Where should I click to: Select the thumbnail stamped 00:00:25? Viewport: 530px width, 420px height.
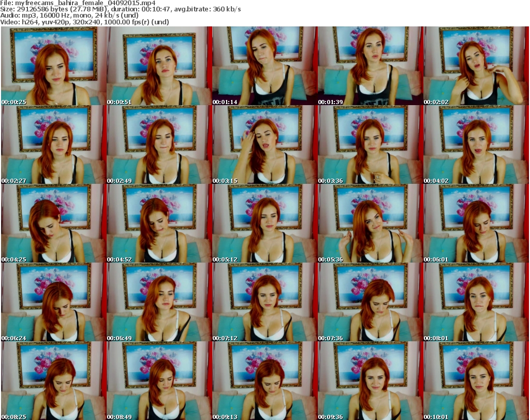click(54, 66)
